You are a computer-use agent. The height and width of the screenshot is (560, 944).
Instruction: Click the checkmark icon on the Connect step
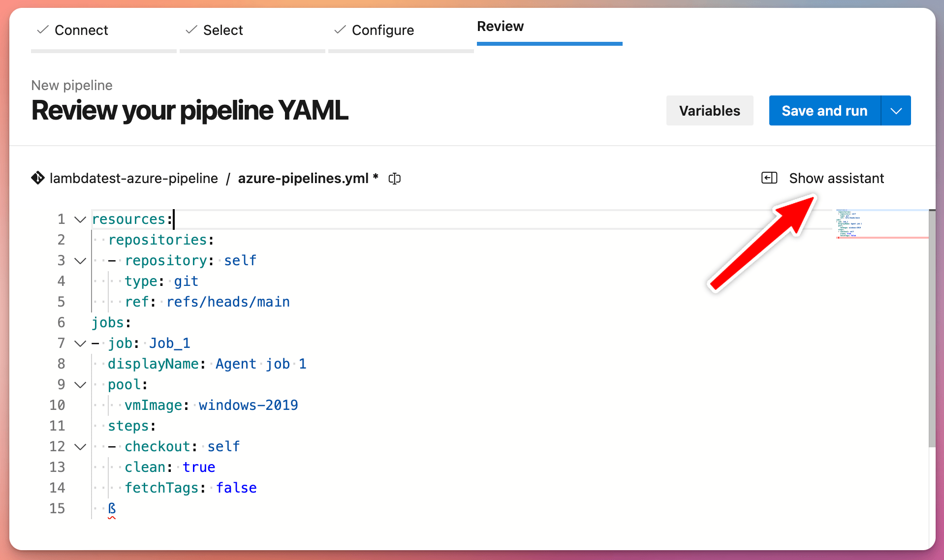[42, 30]
